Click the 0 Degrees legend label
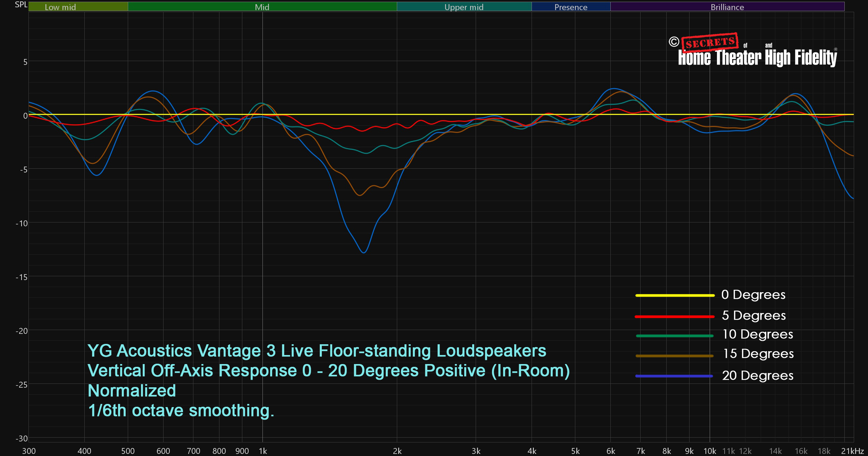868x456 pixels. click(x=753, y=295)
